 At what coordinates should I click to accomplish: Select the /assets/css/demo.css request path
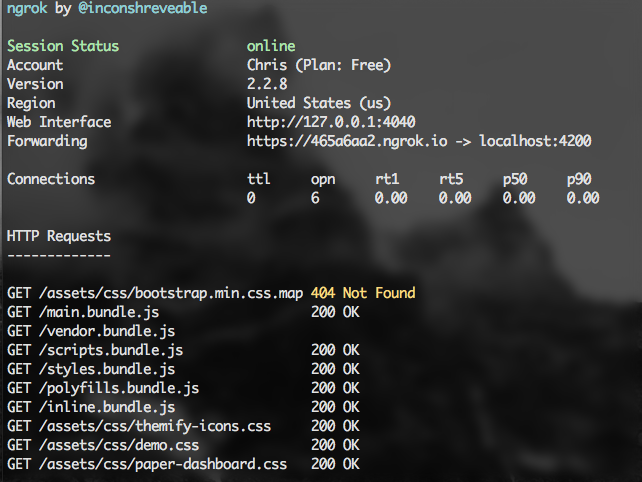click(x=119, y=446)
